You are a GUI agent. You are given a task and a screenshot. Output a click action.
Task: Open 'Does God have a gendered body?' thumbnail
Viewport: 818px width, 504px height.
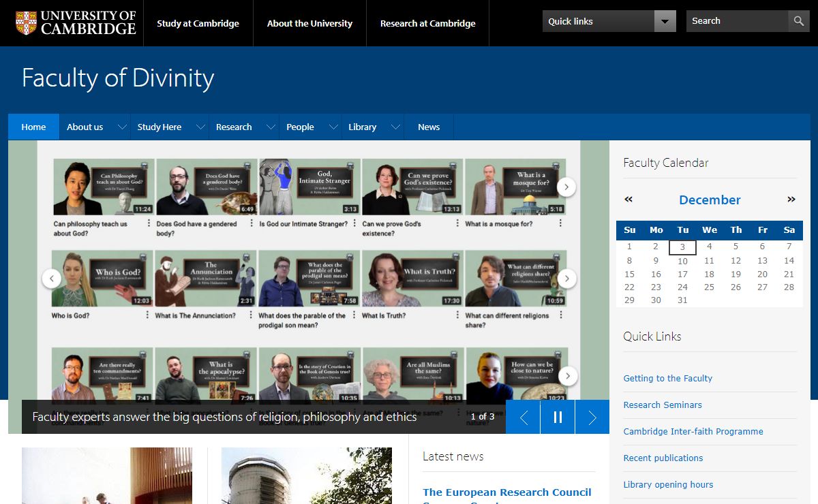pos(206,187)
